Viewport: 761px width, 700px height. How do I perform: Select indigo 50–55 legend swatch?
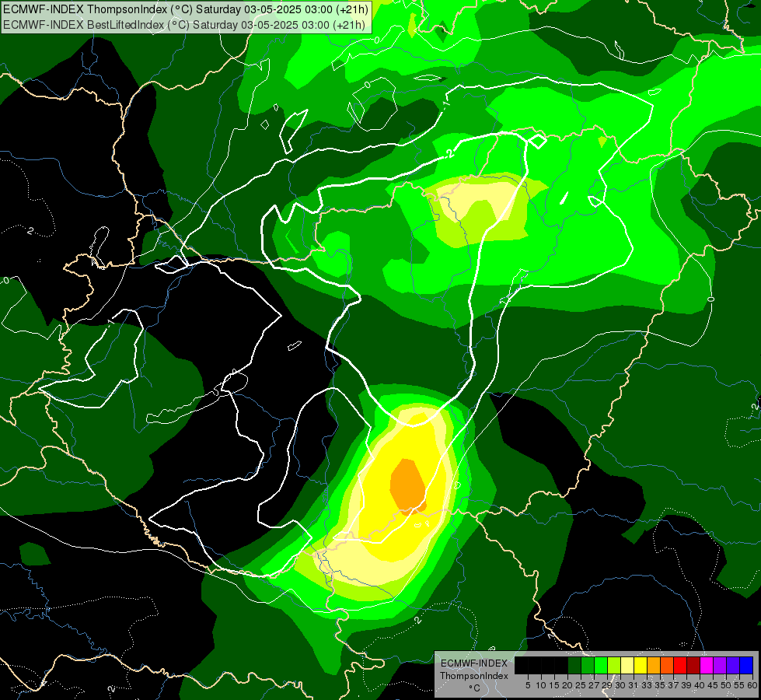[x=733, y=665]
